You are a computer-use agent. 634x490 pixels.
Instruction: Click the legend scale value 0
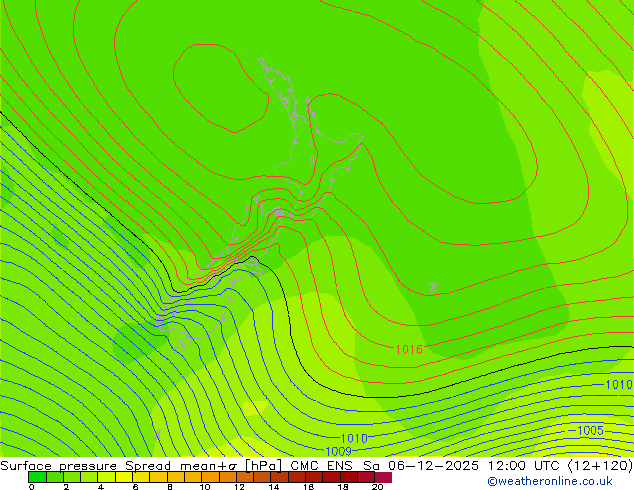tap(32, 487)
